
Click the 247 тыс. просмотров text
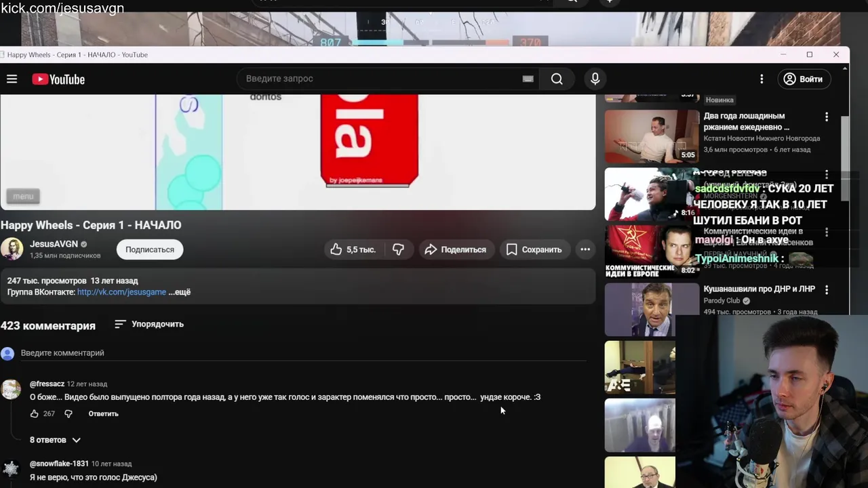click(x=47, y=281)
